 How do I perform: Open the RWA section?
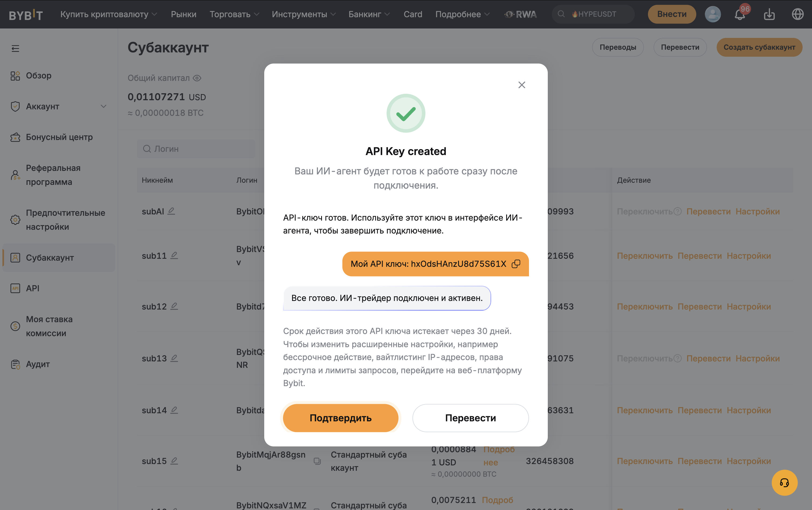pos(520,14)
